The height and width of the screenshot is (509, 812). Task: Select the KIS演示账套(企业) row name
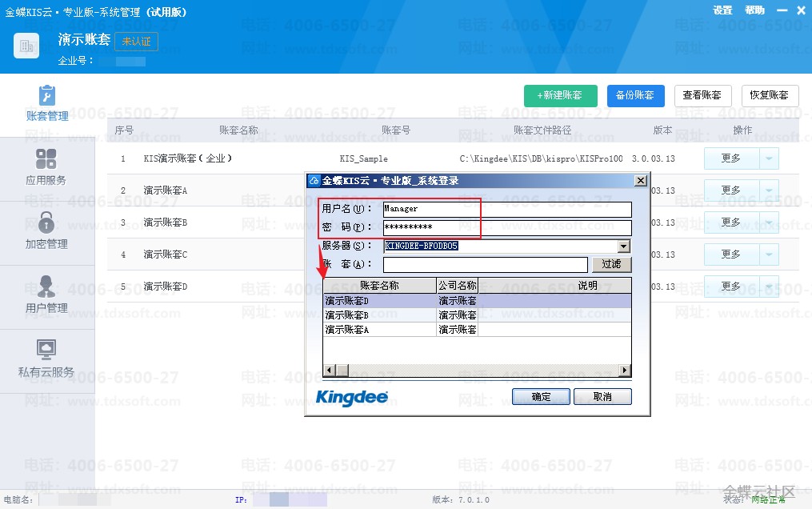(188, 158)
